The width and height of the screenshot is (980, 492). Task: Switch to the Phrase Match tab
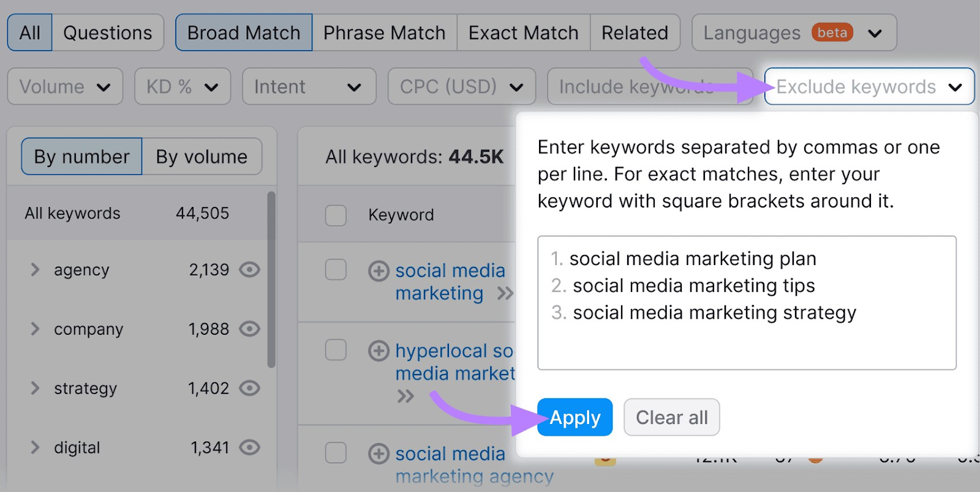[385, 32]
